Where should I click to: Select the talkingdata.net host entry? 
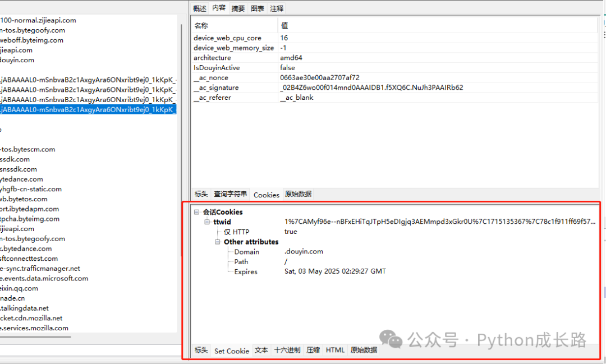pyautogui.click(x=24, y=308)
